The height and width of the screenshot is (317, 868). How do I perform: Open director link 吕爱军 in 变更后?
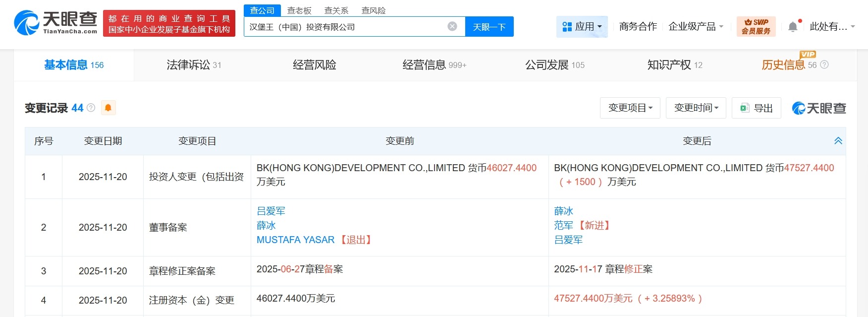(x=568, y=240)
